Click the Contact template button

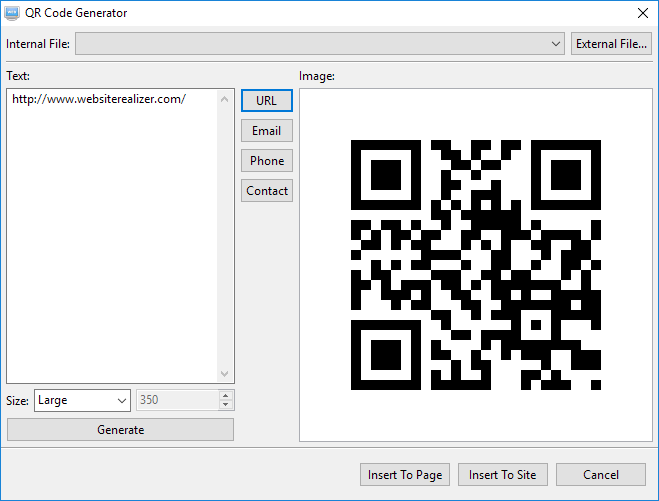pos(266,191)
